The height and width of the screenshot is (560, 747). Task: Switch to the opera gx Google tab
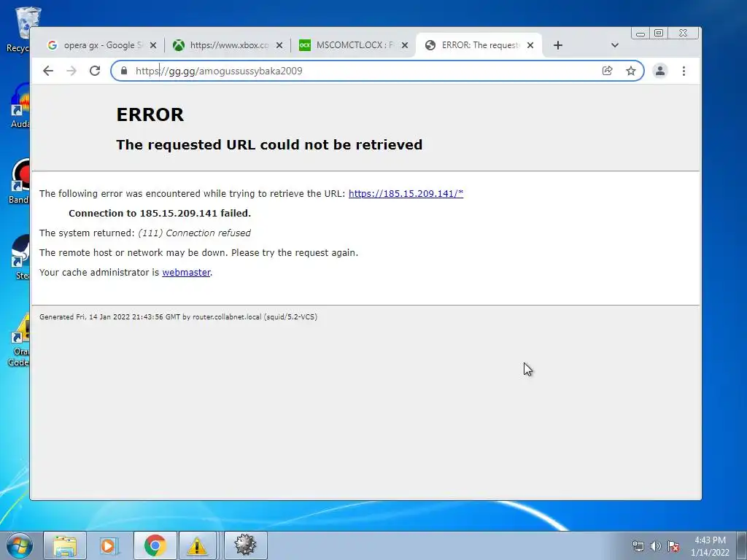(x=102, y=45)
